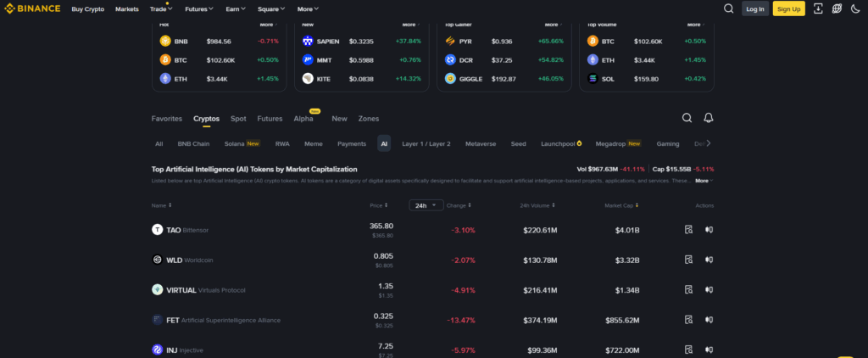
Task: Open the 24h timeframe dropdown
Action: tap(426, 205)
